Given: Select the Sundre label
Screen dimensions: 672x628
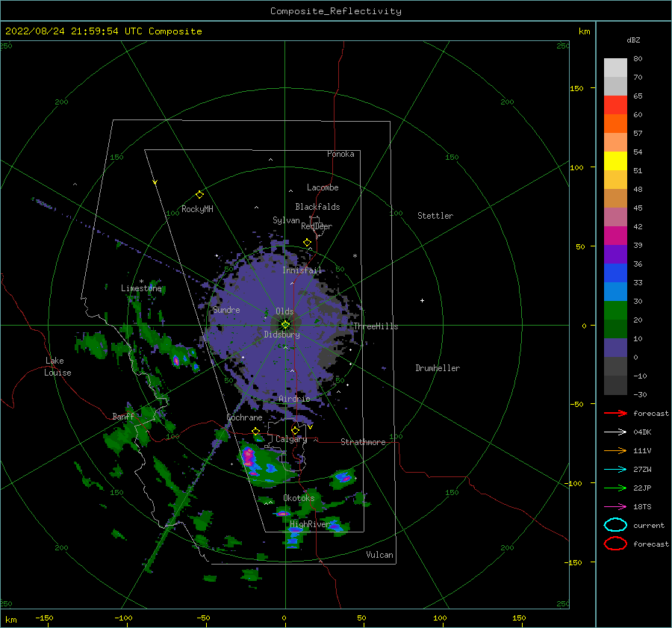Looking at the screenshot, I should 227,310.
